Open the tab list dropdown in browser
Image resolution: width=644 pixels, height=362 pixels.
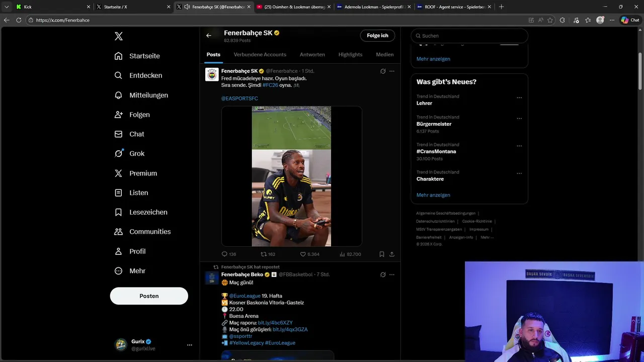point(7,7)
